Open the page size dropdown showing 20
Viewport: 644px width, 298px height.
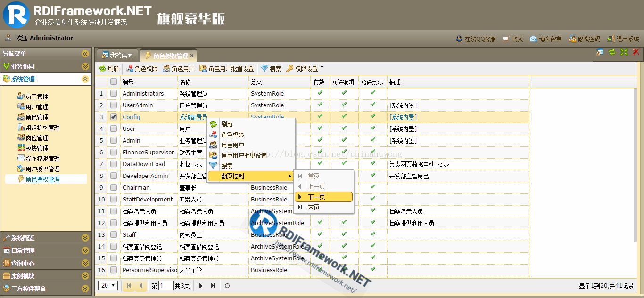pos(108,285)
